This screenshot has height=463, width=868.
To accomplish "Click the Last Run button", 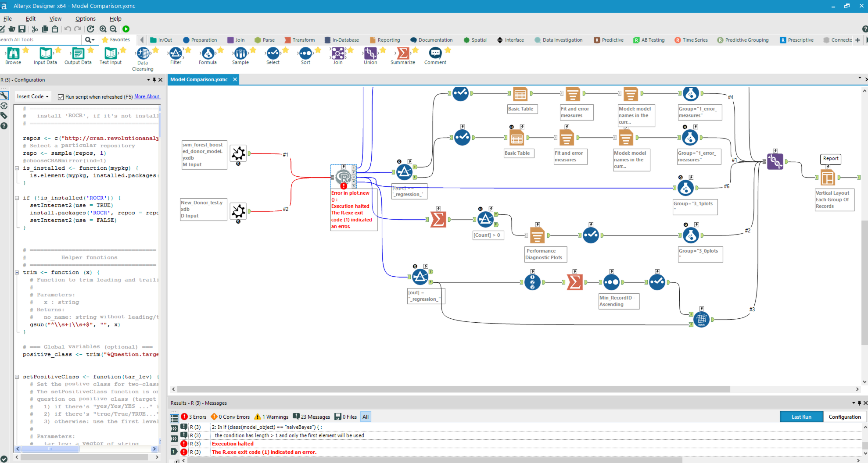I will tap(801, 417).
